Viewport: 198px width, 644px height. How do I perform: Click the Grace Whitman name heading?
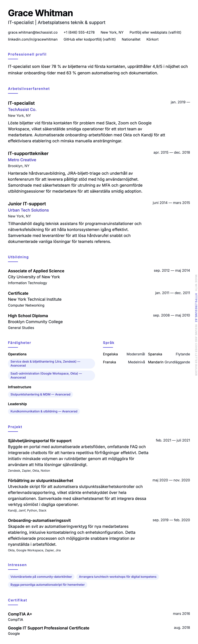coord(40,13)
